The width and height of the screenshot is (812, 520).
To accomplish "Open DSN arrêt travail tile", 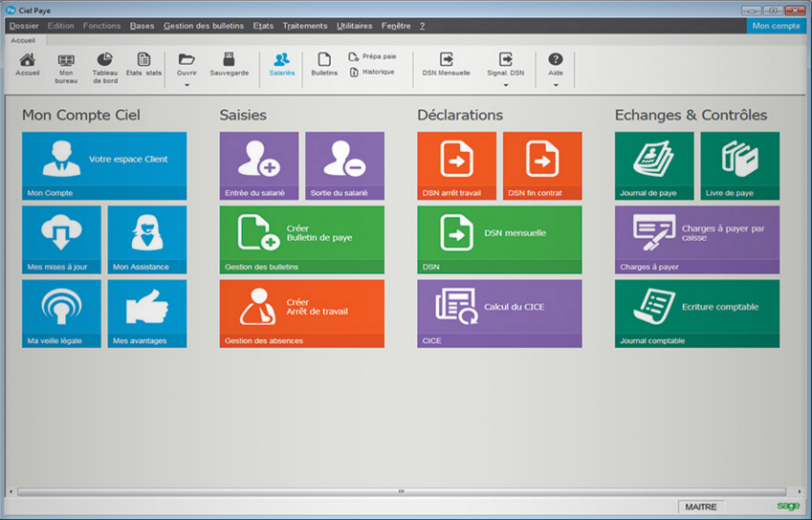I will pyautogui.click(x=457, y=165).
